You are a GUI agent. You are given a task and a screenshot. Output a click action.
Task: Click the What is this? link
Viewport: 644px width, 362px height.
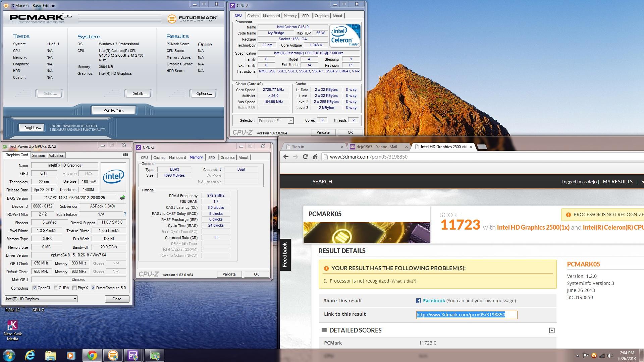(x=403, y=281)
